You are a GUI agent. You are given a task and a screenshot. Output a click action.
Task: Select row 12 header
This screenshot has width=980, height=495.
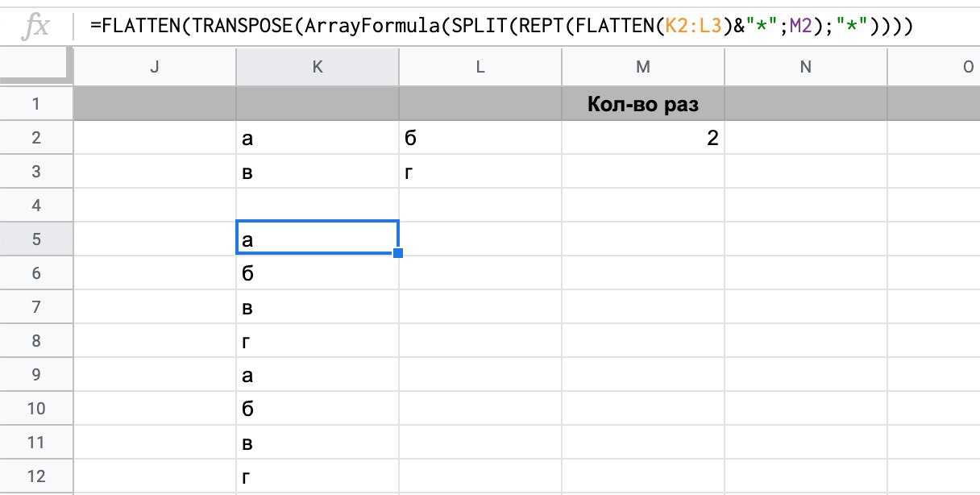click(36, 476)
